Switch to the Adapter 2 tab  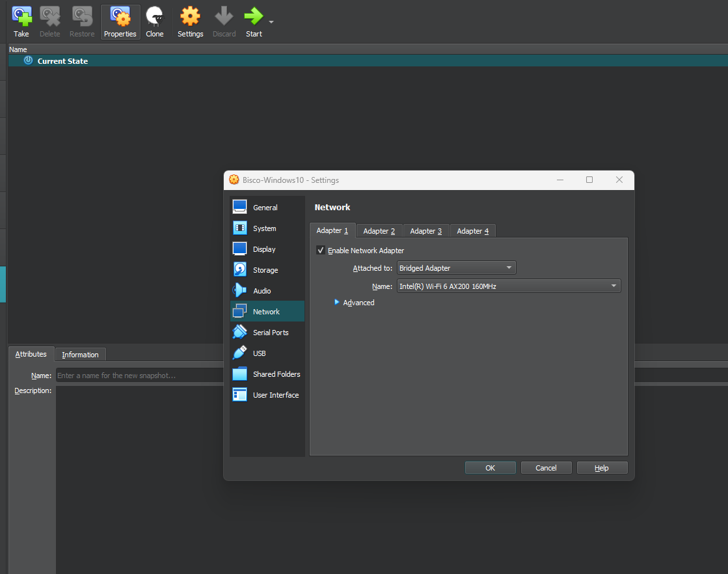coord(379,231)
